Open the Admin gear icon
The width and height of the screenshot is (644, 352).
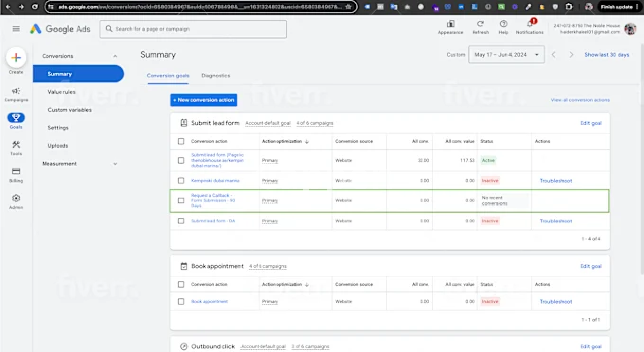[16, 198]
